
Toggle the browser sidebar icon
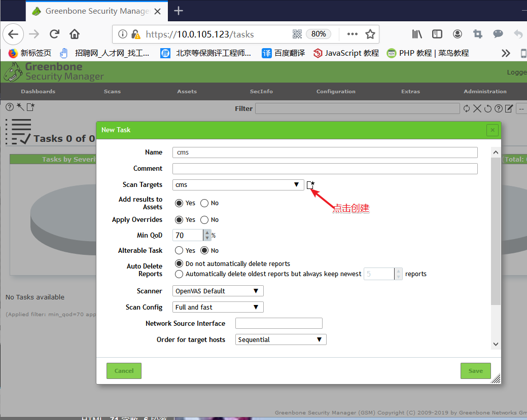[437, 34]
